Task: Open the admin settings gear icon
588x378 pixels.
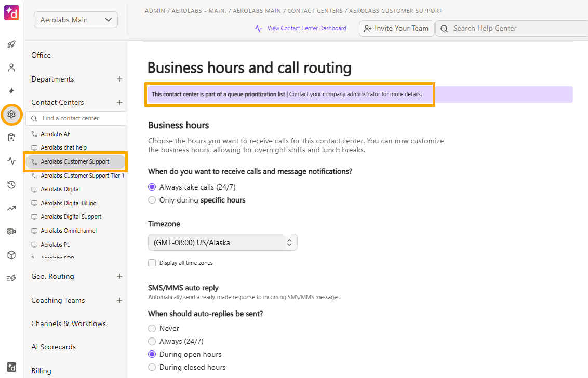Action: tap(11, 114)
